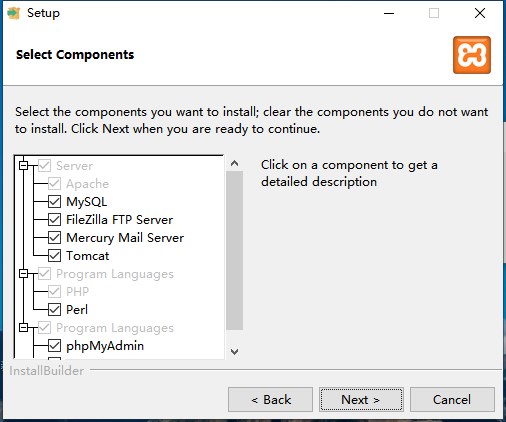Uncheck the MySQL component checkbox
506x422 pixels.
pos(54,202)
